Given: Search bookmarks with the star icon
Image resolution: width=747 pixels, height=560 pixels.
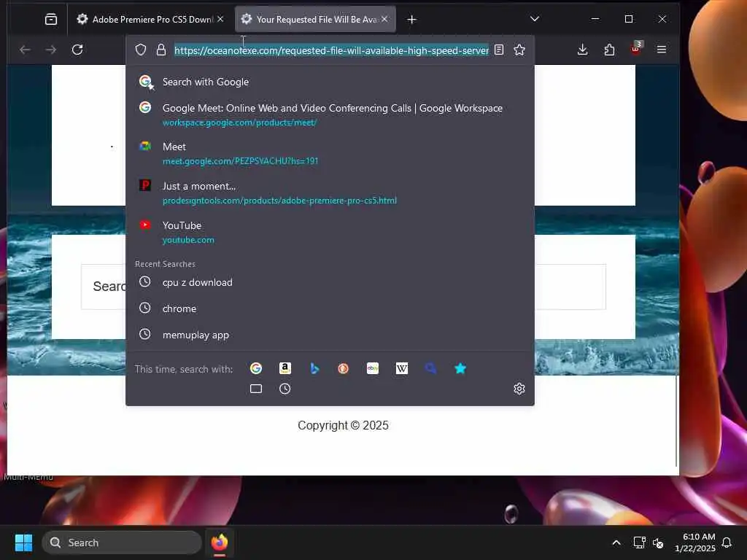Looking at the screenshot, I should (x=460, y=368).
